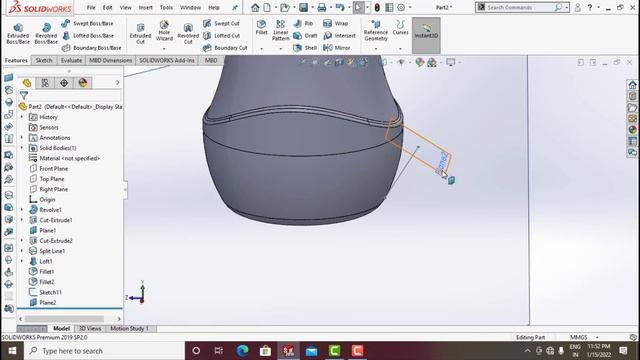Screen dimensions: 640x360
Task: Select the Extruded Boss/Base tool
Action: (x=18, y=33)
